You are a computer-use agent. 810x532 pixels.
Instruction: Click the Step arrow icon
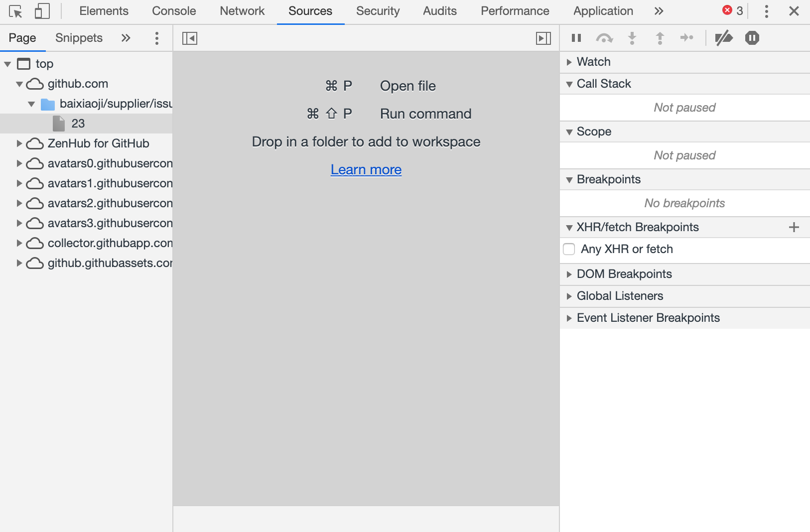click(687, 38)
